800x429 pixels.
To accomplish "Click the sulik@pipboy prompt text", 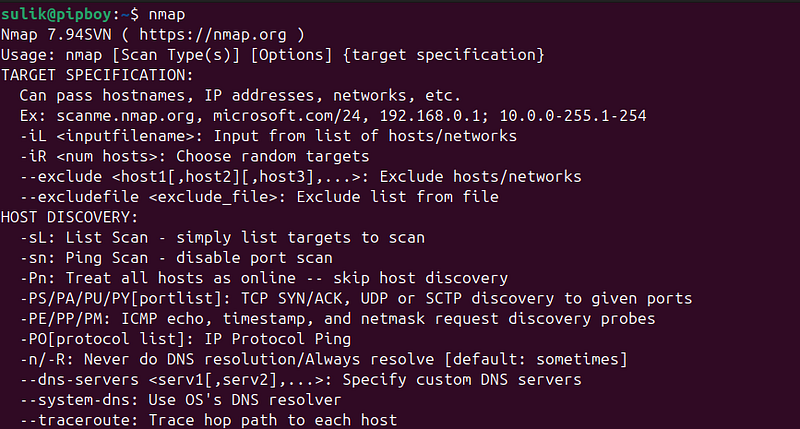I will pos(56,14).
